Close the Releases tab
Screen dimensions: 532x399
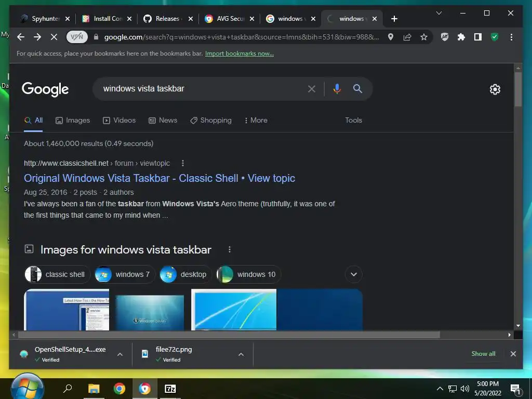point(191,19)
